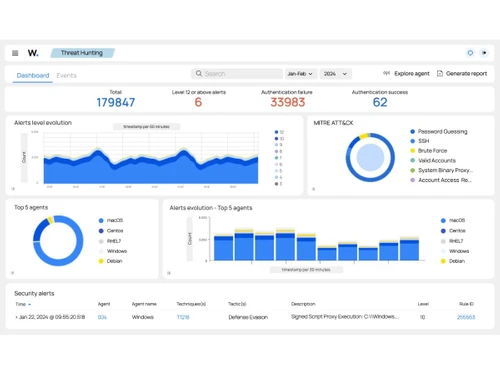Expand the Jan 22, 2024 alert row
The height and width of the screenshot is (375, 500).
coord(16,317)
